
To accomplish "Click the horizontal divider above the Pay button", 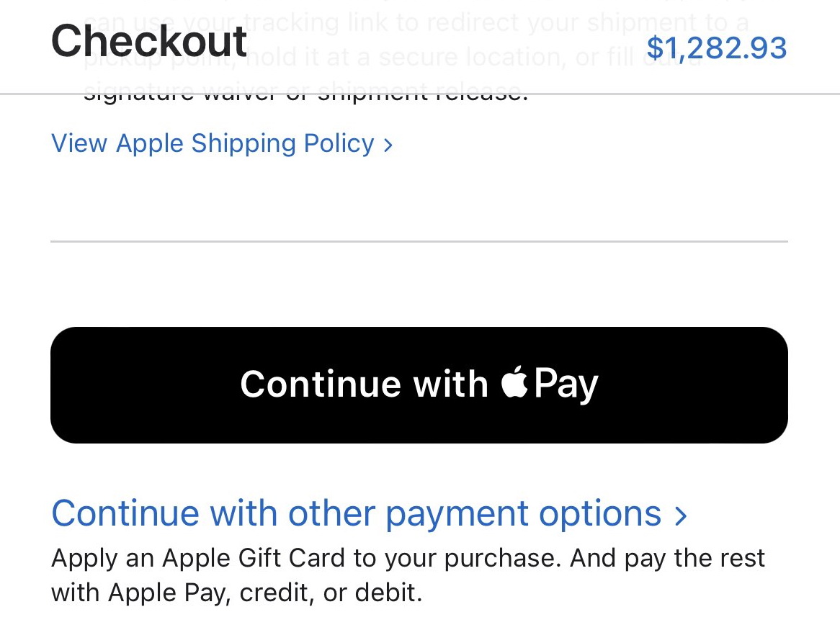I will click(419, 241).
